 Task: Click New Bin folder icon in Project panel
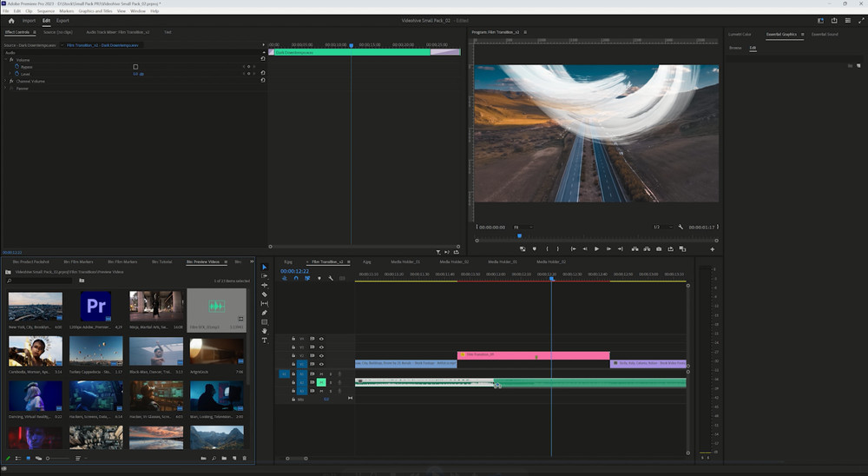point(224,459)
